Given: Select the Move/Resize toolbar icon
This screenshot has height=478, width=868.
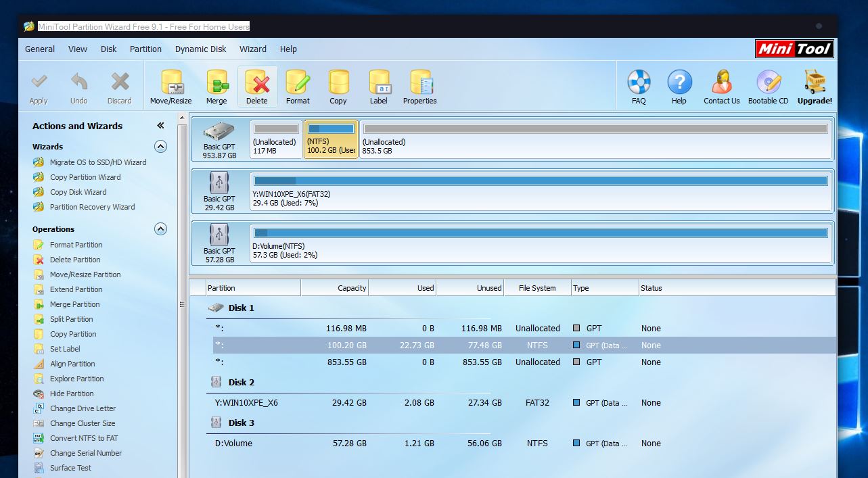Looking at the screenshot, I should [171, 82].
